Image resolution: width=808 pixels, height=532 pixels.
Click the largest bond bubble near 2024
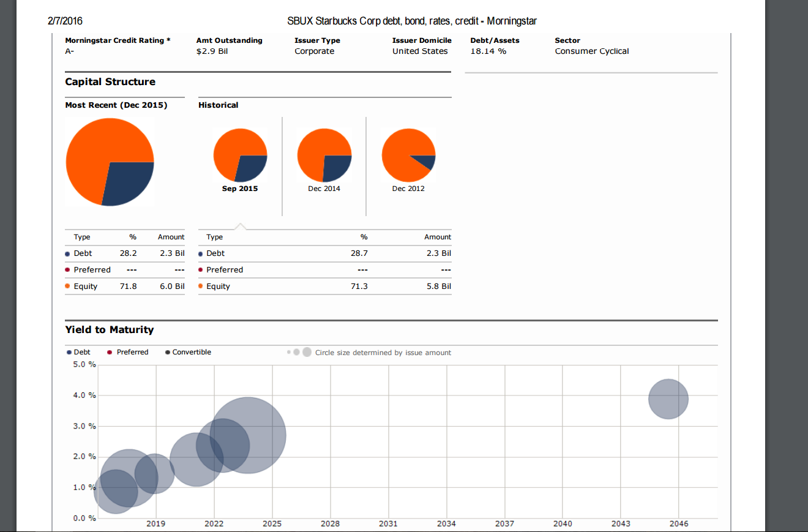(x=248, y=435)
